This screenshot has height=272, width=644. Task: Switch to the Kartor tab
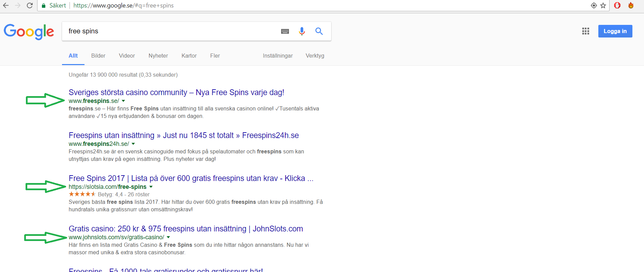tap(189, 56)
